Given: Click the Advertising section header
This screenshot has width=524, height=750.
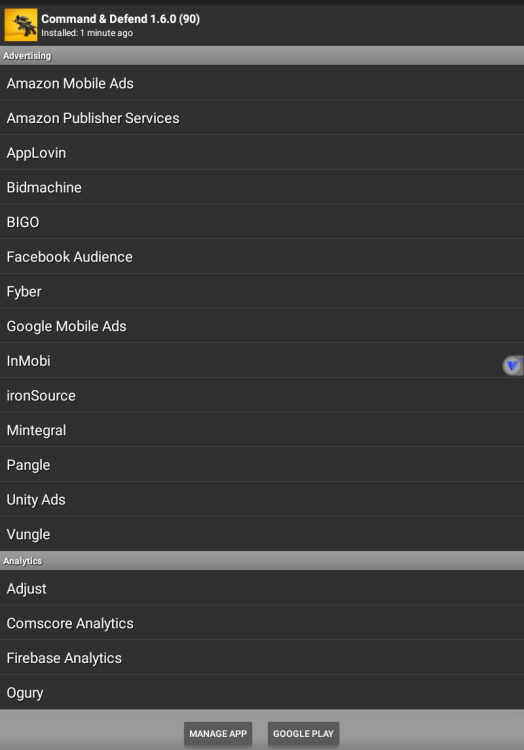Looking at the screenshot, I should coord(262,55).
